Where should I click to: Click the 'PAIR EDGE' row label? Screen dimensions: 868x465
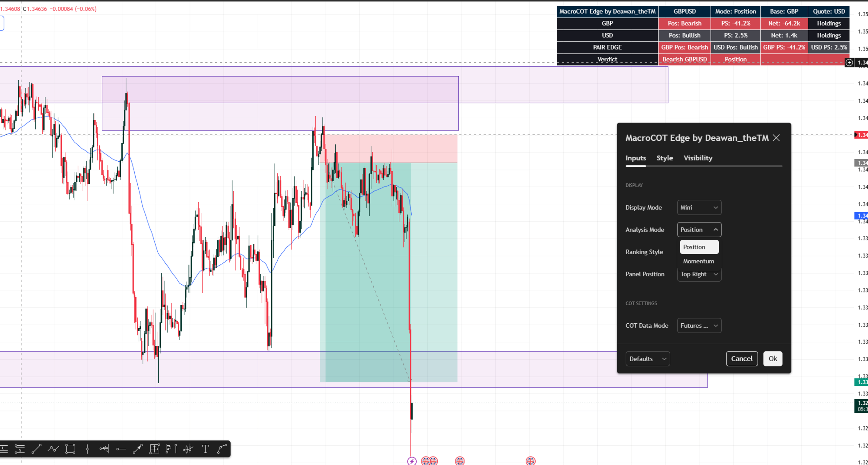click(607, 47)
